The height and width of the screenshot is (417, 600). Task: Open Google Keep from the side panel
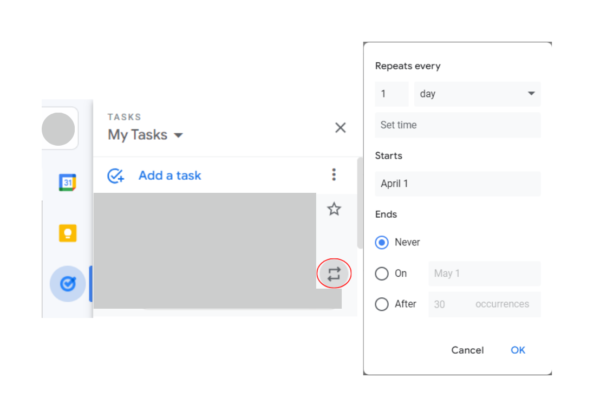[67, 233]
